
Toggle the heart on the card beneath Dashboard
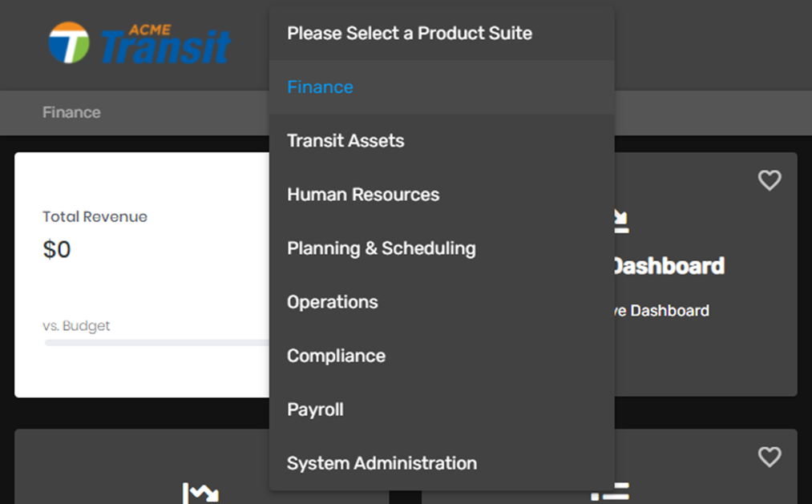click(770, 457)
